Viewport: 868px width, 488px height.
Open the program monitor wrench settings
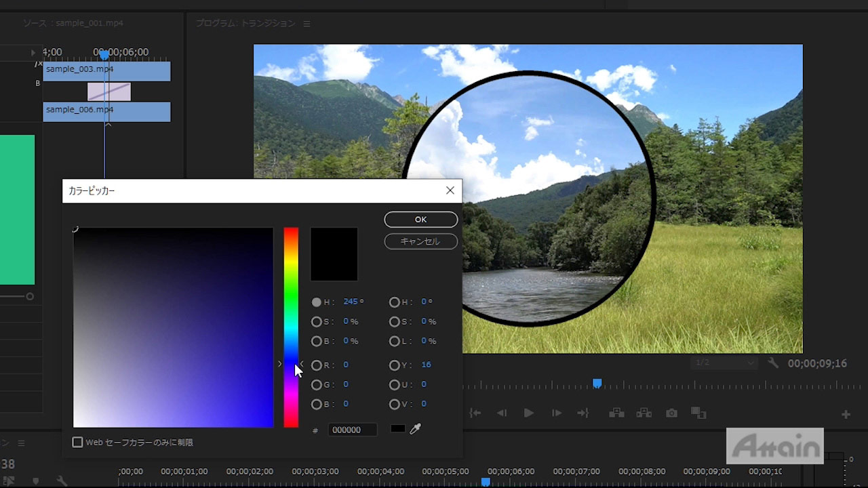pos(773,363)
